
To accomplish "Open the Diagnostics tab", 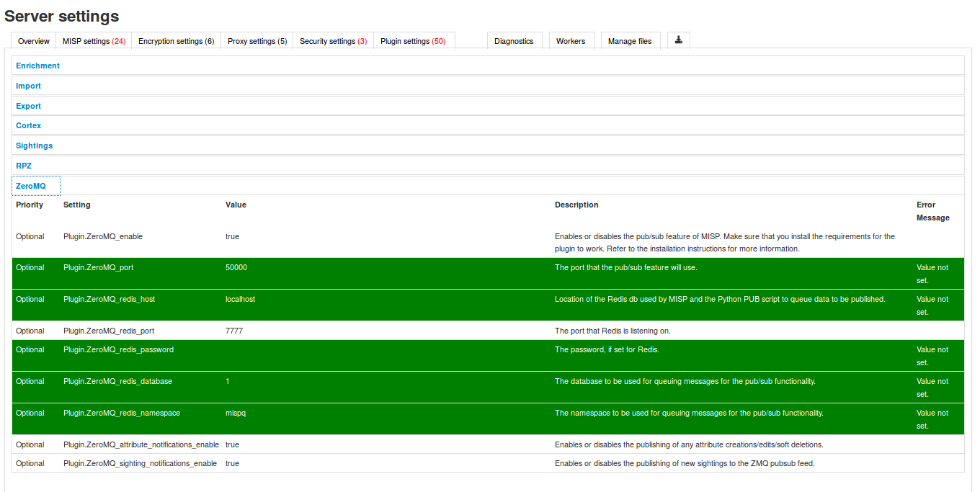I will [514, 41].
